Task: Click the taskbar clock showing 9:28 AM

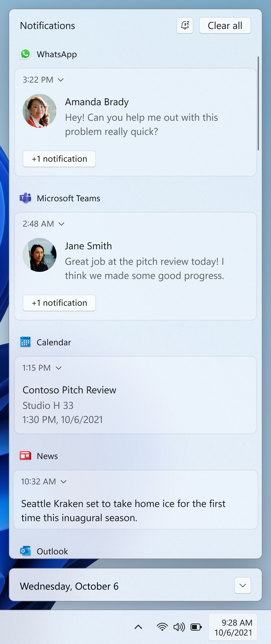Action: click(x=233, y=627)
